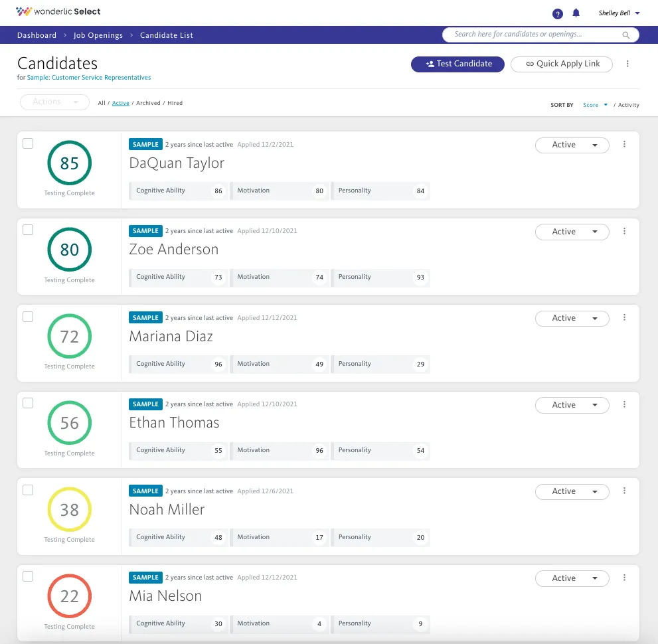Open the more options menu for Noah Miller
Screen dimensions: 658x644
point(624,491)
